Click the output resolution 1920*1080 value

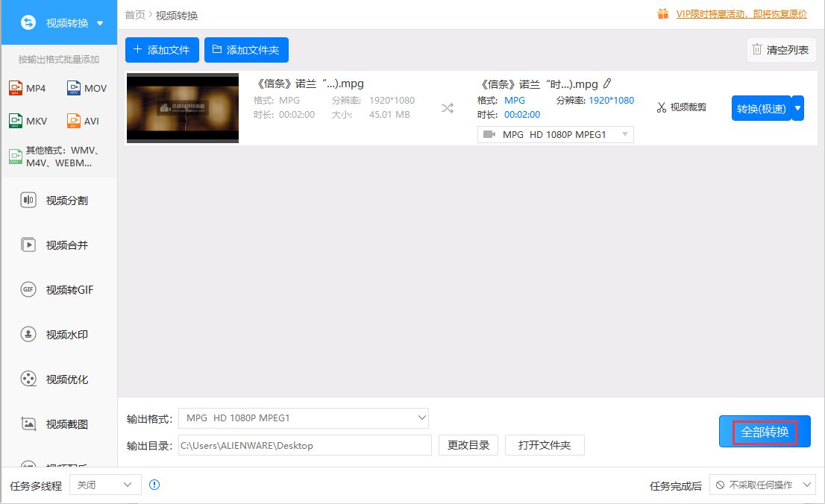tap(612, 101)
